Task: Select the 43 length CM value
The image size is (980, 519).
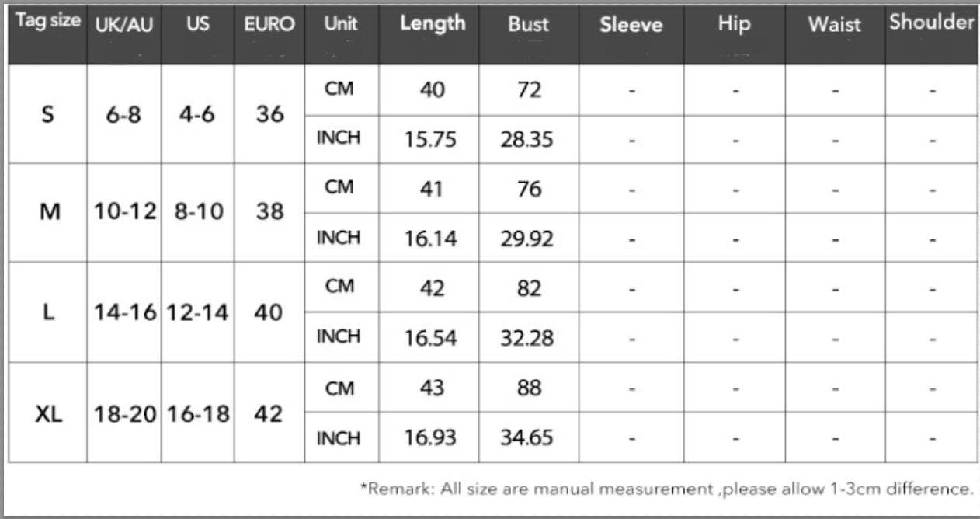Action: pyautogui.click(x=432, y=388)
